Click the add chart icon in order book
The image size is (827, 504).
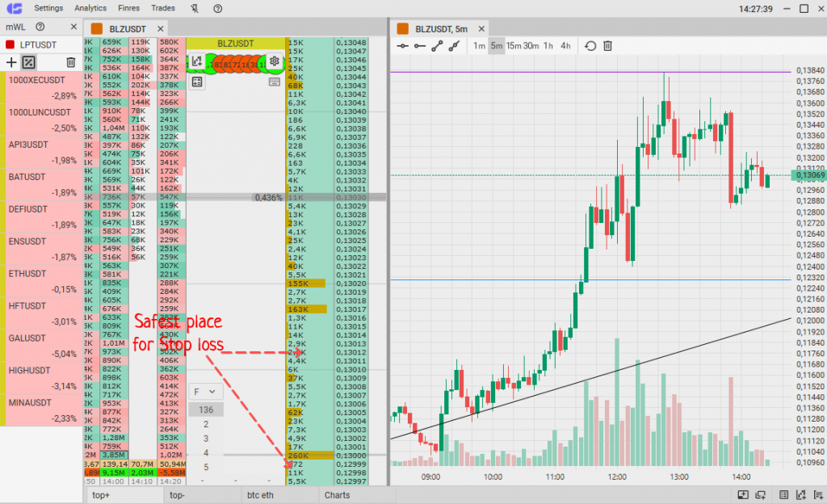pyautogui.click(x=197, y=61)
